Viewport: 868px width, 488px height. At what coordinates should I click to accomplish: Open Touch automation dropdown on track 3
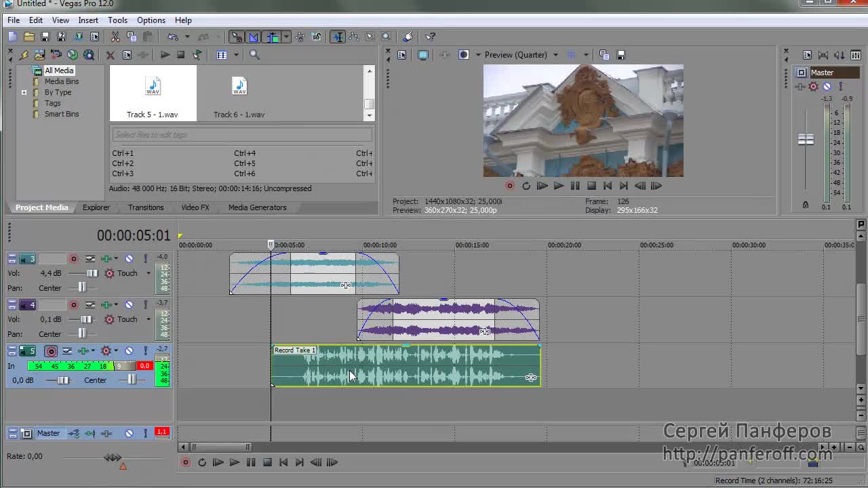click(148, 274)
